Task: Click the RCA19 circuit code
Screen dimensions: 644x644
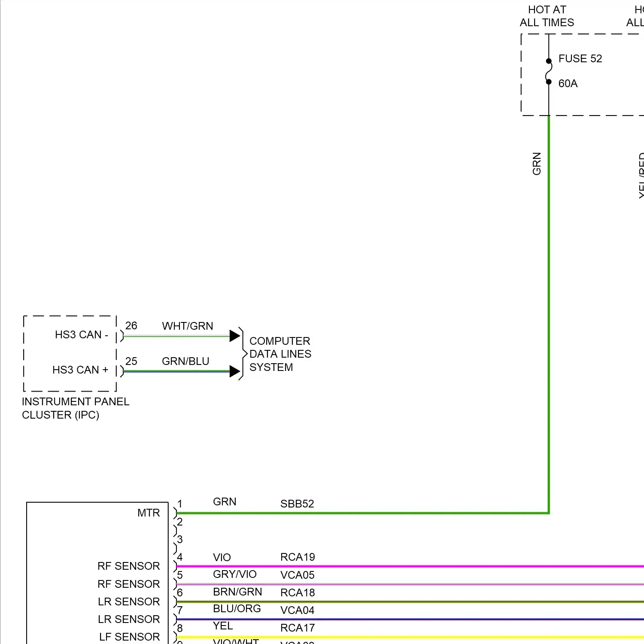Action: [x=298, y=557]
